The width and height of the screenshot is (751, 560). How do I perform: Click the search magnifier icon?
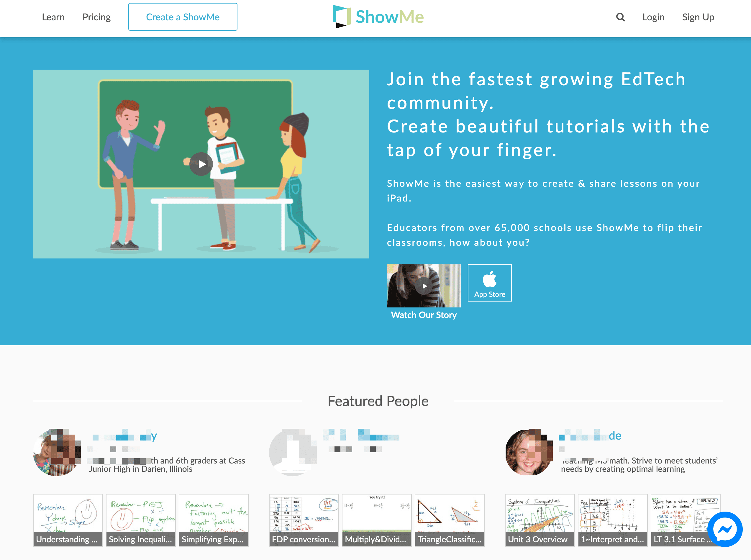click(620, 17)
